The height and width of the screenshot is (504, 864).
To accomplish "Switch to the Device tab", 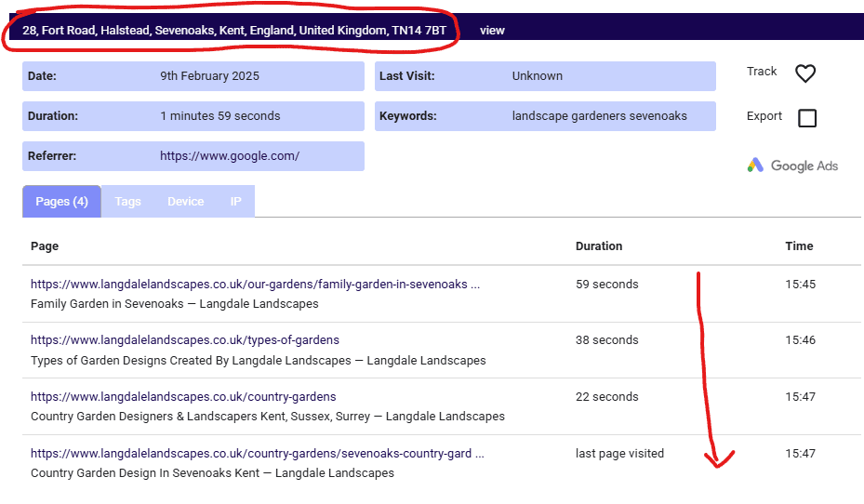I will (185, 202).
